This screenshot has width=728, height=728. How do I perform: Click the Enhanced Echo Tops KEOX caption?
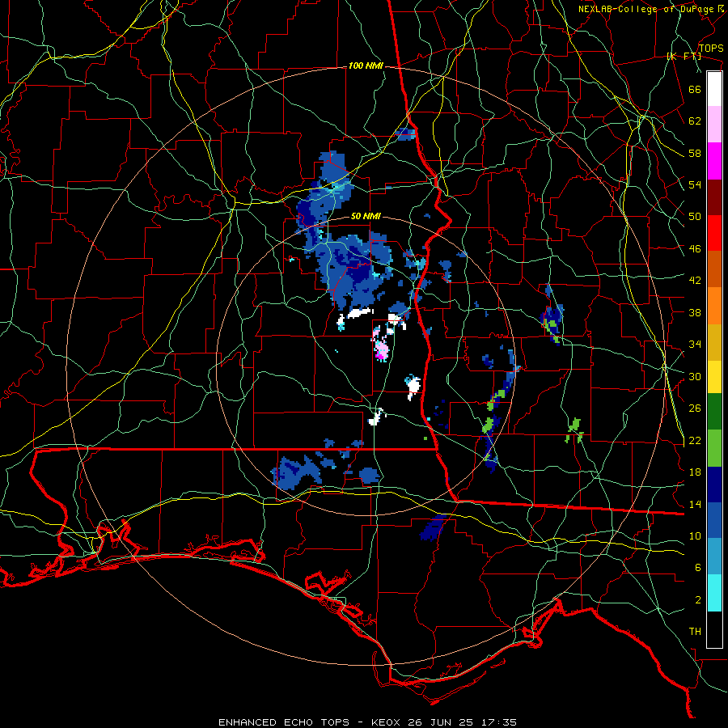tap(367, 722)
